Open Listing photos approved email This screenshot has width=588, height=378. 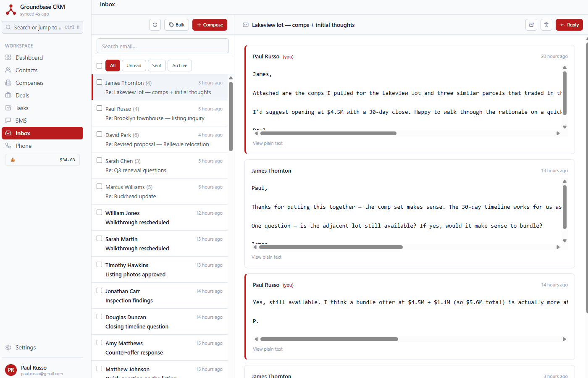click(160, 270)
